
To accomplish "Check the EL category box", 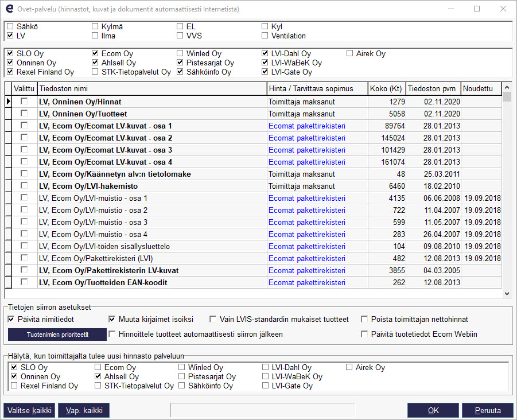I will click(x=180, y=26).
